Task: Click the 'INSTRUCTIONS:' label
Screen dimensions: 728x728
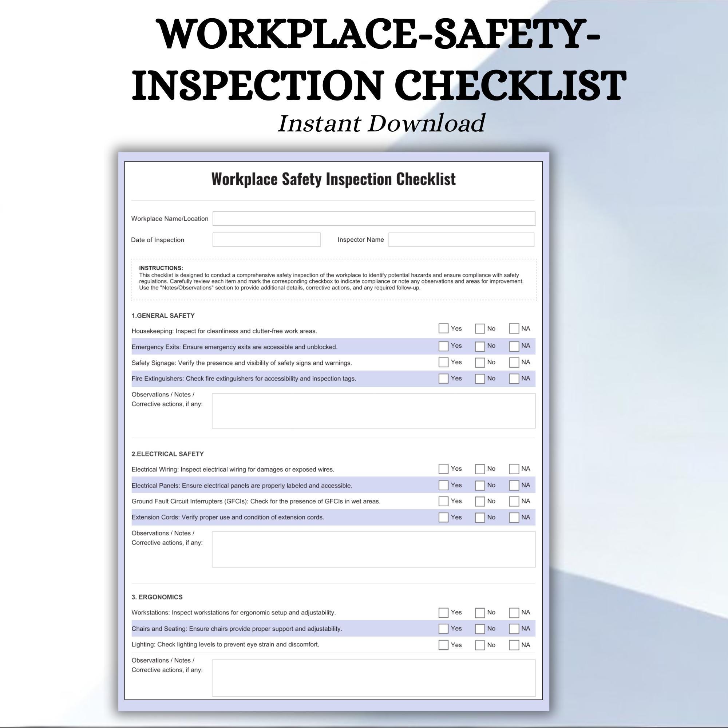Action: (161, 268)
